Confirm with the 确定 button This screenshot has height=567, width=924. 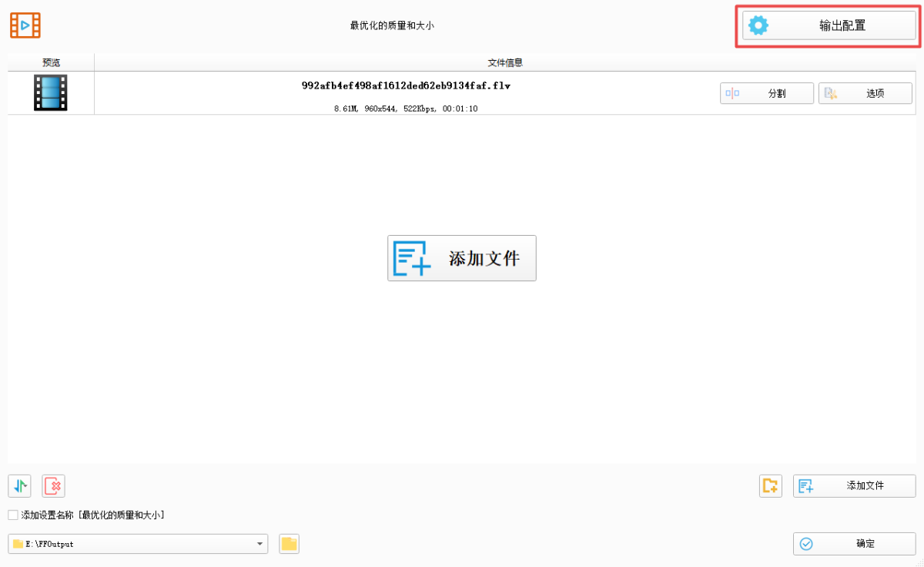point(854,544)
